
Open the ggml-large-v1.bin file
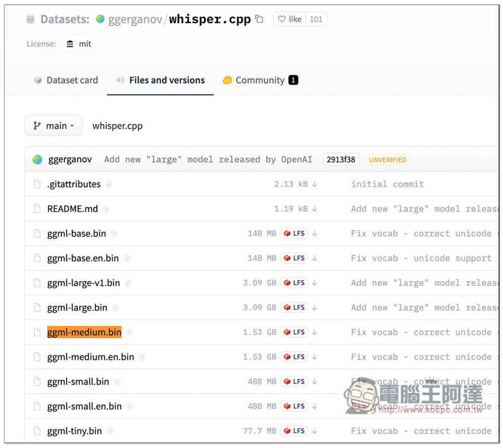[x=83, y=283]
